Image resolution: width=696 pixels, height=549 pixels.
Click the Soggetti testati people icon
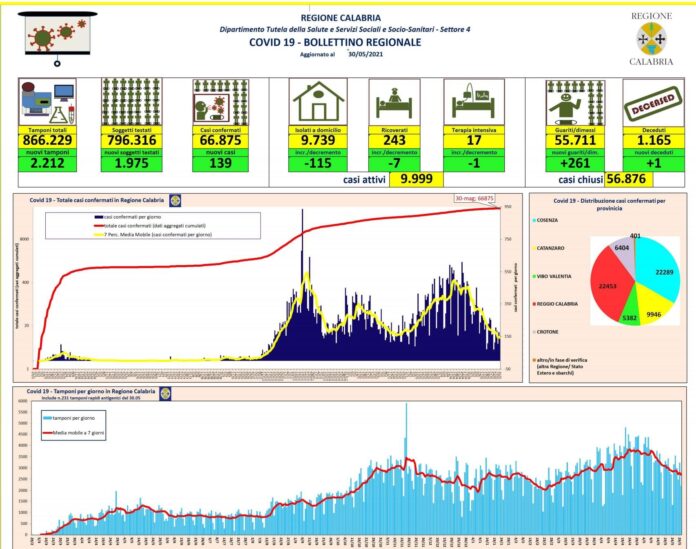click(132, 101)
